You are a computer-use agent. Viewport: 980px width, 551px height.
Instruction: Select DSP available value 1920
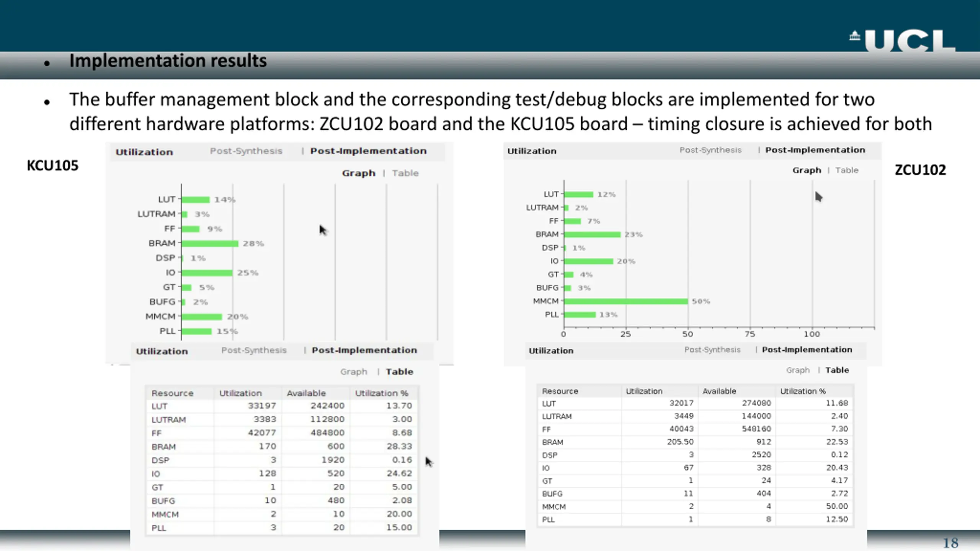point(333,460)
